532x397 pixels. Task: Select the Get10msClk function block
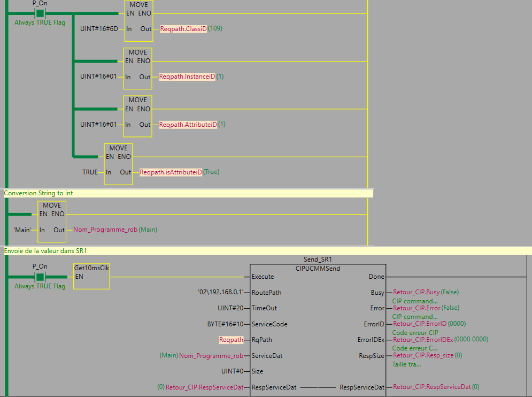coord(91,277)
